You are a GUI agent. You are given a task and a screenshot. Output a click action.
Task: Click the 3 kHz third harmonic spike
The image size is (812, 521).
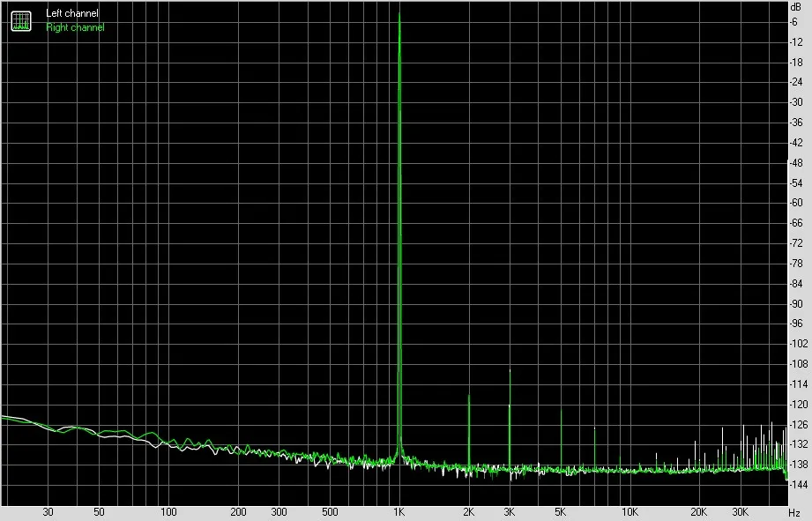coord(510,420)
